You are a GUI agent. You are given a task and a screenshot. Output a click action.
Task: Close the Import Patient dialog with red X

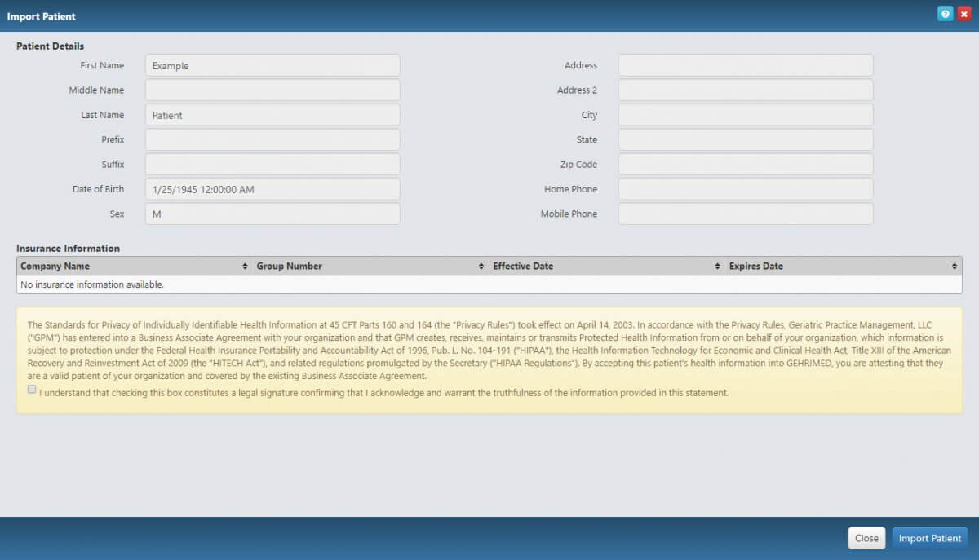[963, 14]
